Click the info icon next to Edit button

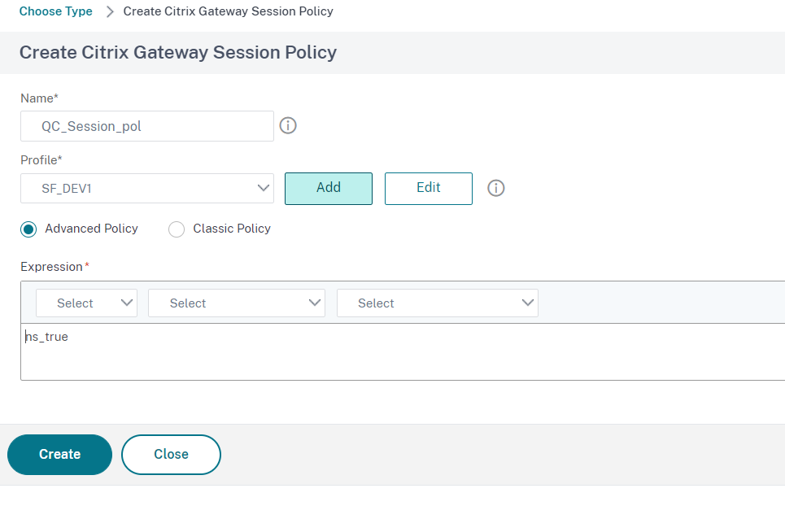click(x=496, y=189)
